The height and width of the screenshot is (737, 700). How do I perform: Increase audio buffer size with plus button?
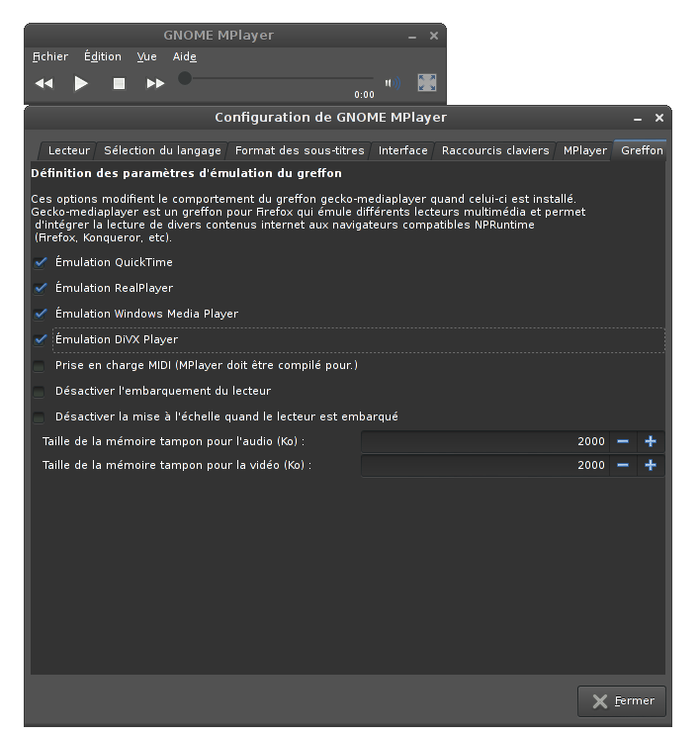point(651,442)
